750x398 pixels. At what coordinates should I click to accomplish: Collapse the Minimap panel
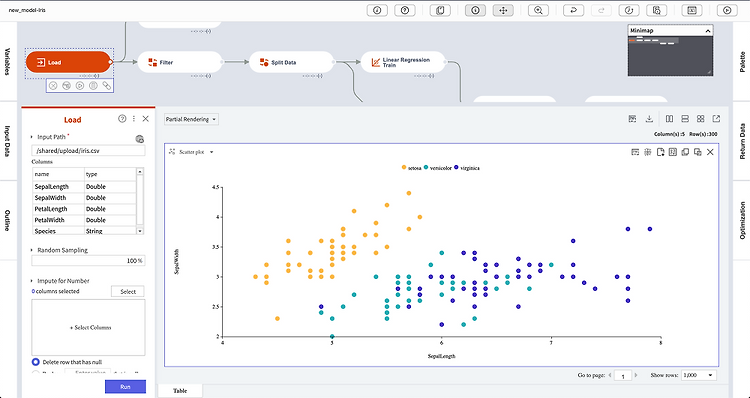click(x=708, y=31)
